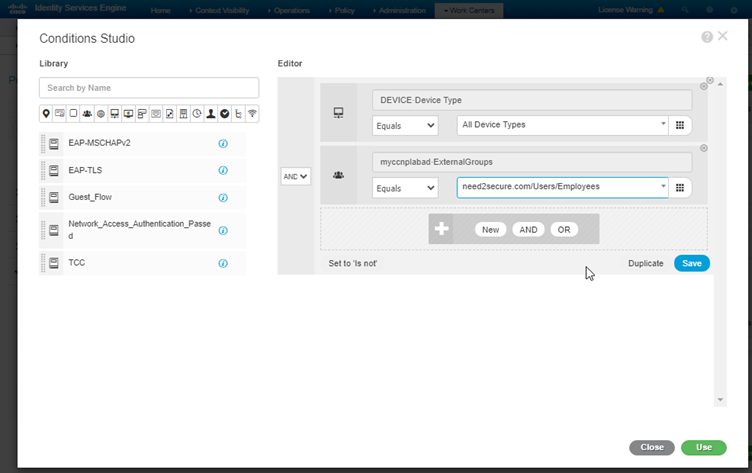Click the blue Save button
The width and height of the screenshot is (752, 473).
(x=692, y=263)
